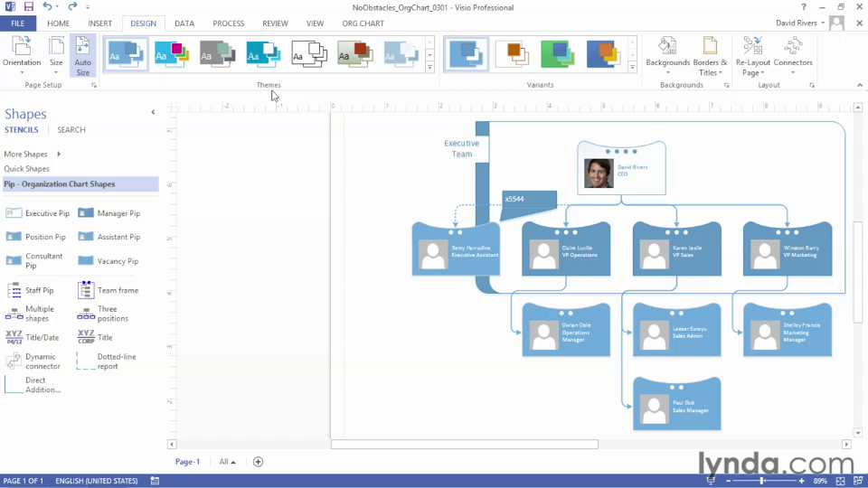Click the Undo arrow icon
868x488 pixels.
47,6
